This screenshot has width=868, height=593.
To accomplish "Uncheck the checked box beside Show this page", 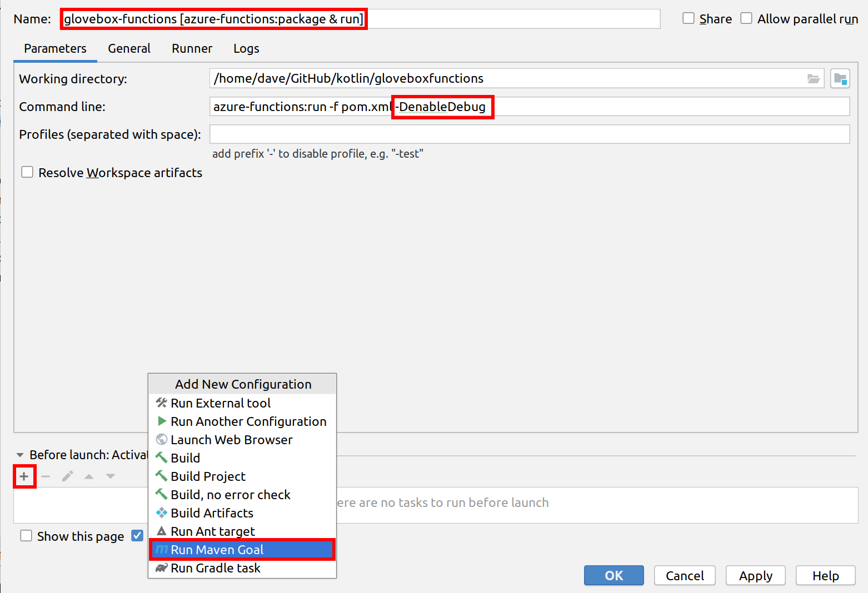I will [x=137, y=536].
